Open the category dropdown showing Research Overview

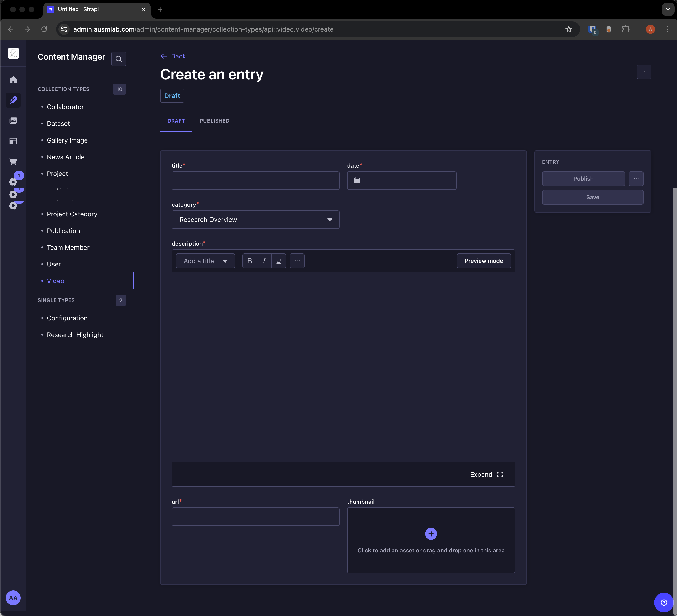[255, 220]
